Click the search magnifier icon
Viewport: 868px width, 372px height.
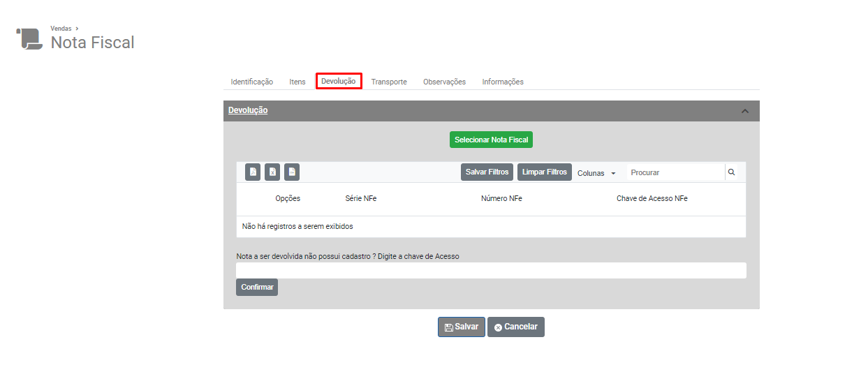point(731,172)
